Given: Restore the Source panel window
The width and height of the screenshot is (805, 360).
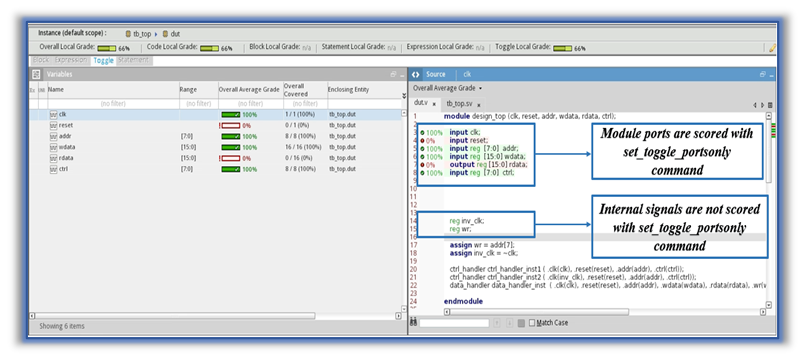Looking at the screenshot, I should pyautogui.click(x=763, y=74).
